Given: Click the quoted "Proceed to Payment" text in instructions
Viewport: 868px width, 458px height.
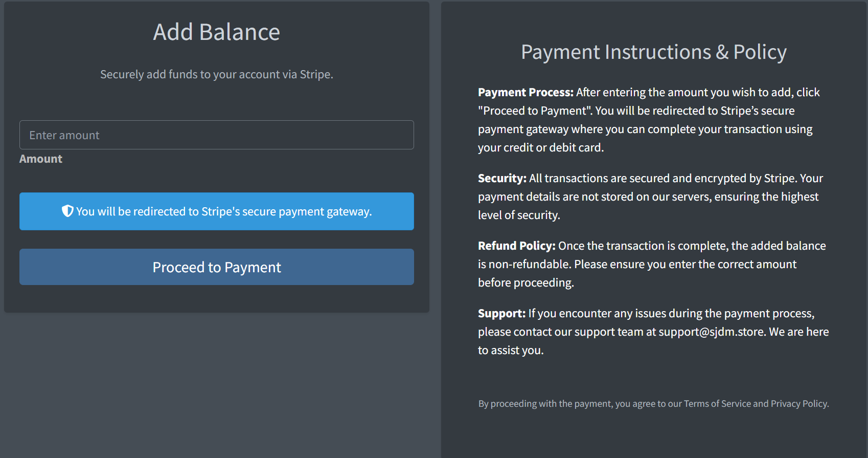Looking at the screenshot, I should coord(535,111).
